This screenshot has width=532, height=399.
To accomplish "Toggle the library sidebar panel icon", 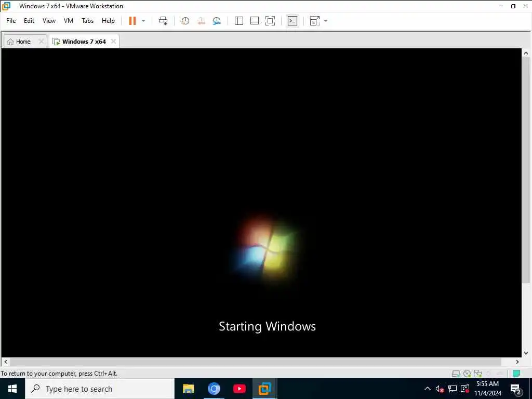I will pyautogui.click(x=239, y=21).
